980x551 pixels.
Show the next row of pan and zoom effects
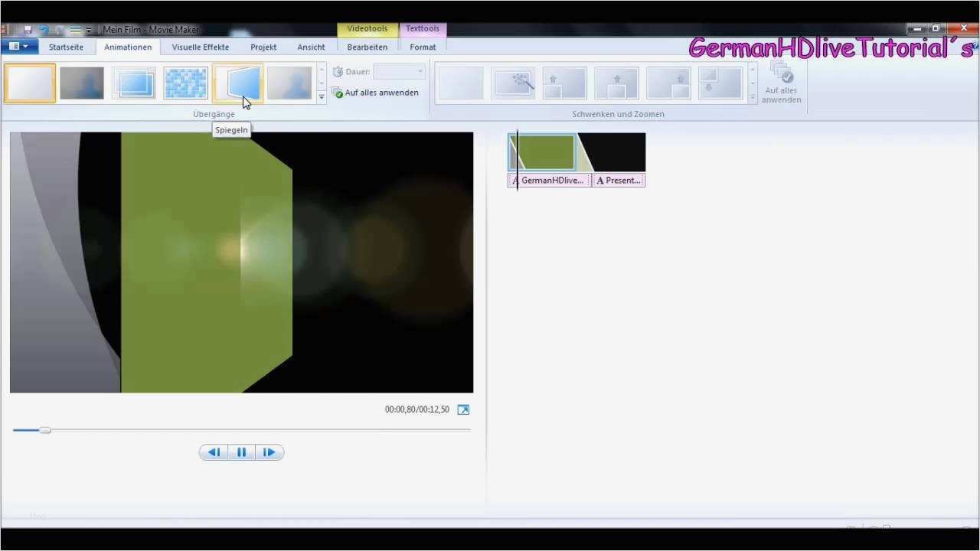coord(753,83)
